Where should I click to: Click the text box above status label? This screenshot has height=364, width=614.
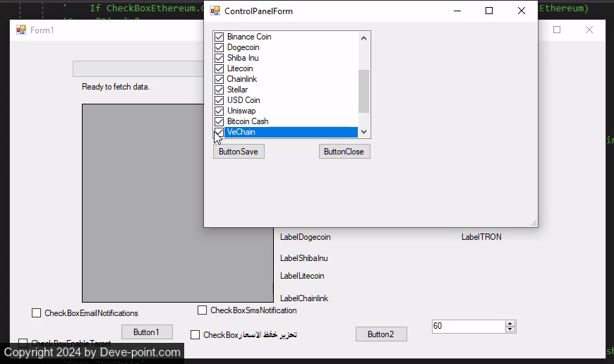(x=138, y=69)
